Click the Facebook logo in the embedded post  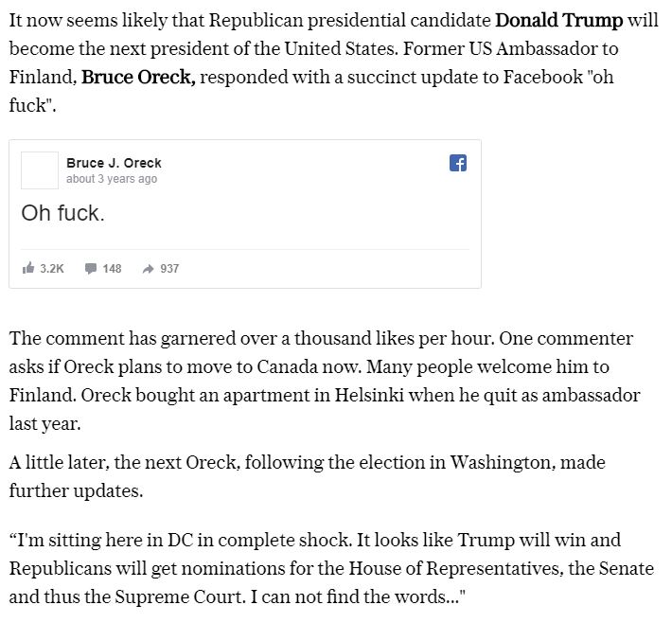[458, 163]
